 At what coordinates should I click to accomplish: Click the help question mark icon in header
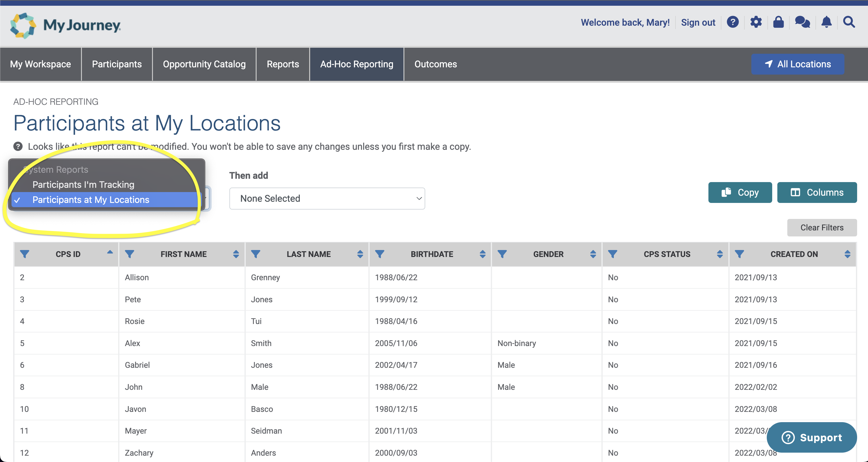coord(733,22)
